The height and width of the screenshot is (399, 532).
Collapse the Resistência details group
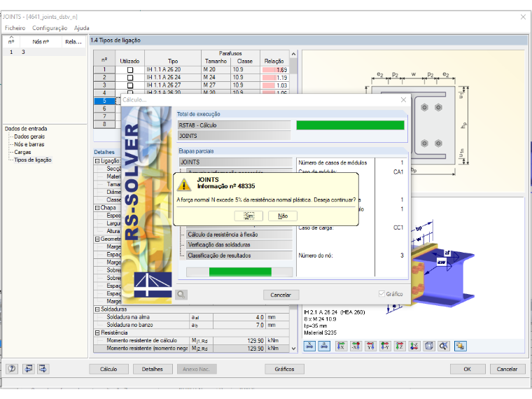[97, 332]
